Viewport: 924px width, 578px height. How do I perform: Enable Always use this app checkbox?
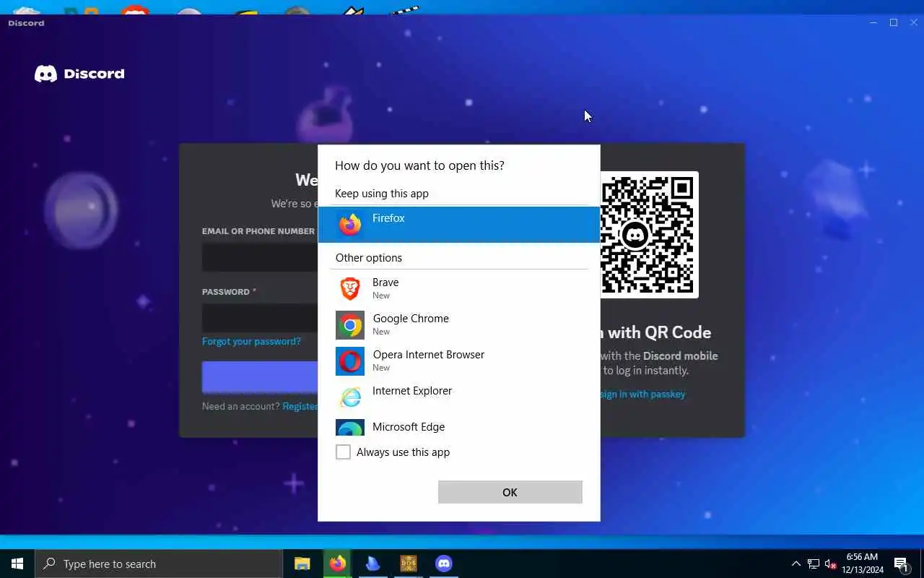[x=343, y=452]
